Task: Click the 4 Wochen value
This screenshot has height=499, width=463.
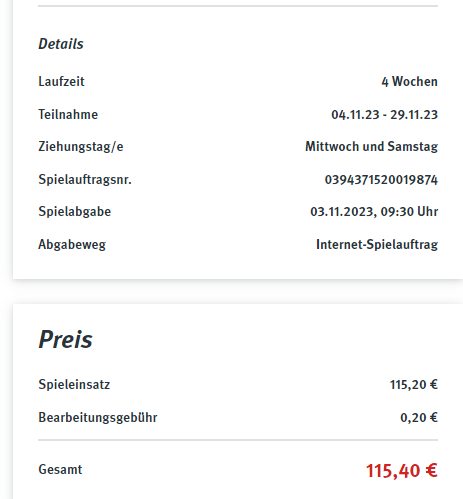Action: tap(409, 82)
